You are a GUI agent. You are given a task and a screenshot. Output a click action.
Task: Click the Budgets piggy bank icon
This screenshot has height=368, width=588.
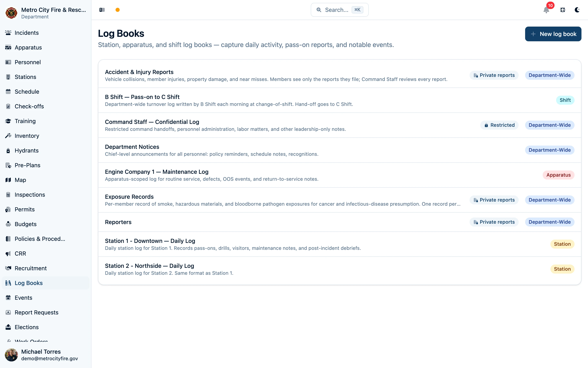pyautogui.click(x=8, y=224)
